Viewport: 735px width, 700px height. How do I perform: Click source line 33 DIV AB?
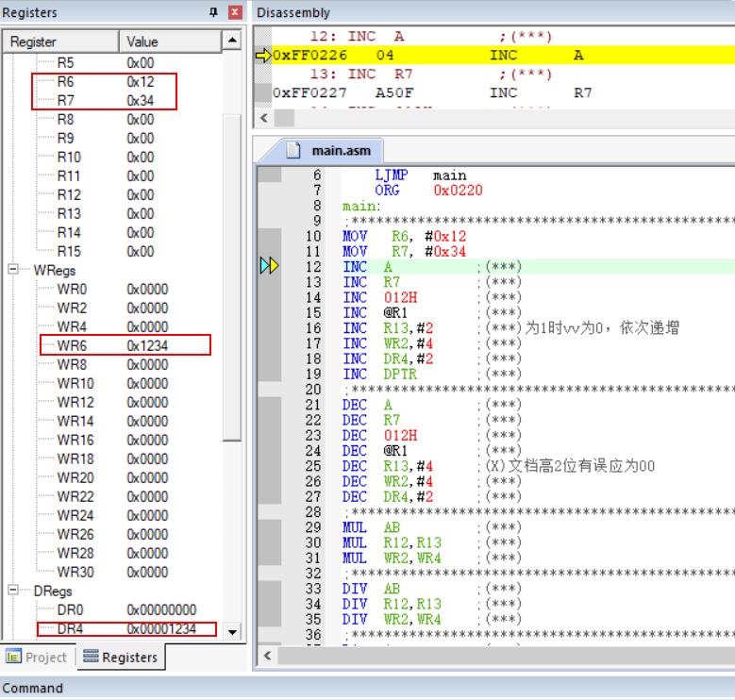pos(371,589)
